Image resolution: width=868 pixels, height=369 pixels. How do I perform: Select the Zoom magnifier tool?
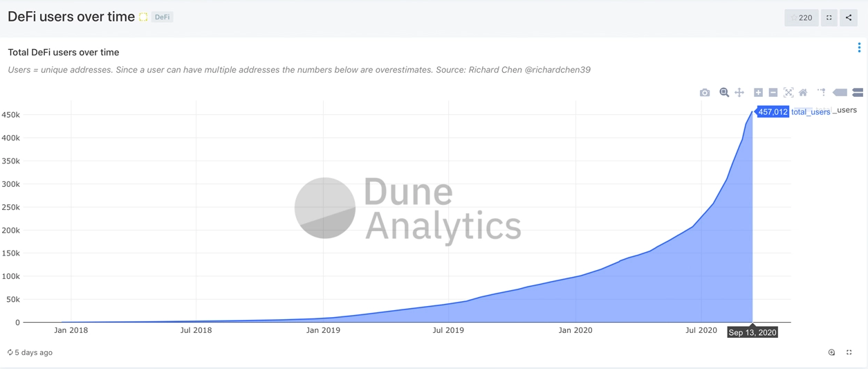[x=724, y=92]
